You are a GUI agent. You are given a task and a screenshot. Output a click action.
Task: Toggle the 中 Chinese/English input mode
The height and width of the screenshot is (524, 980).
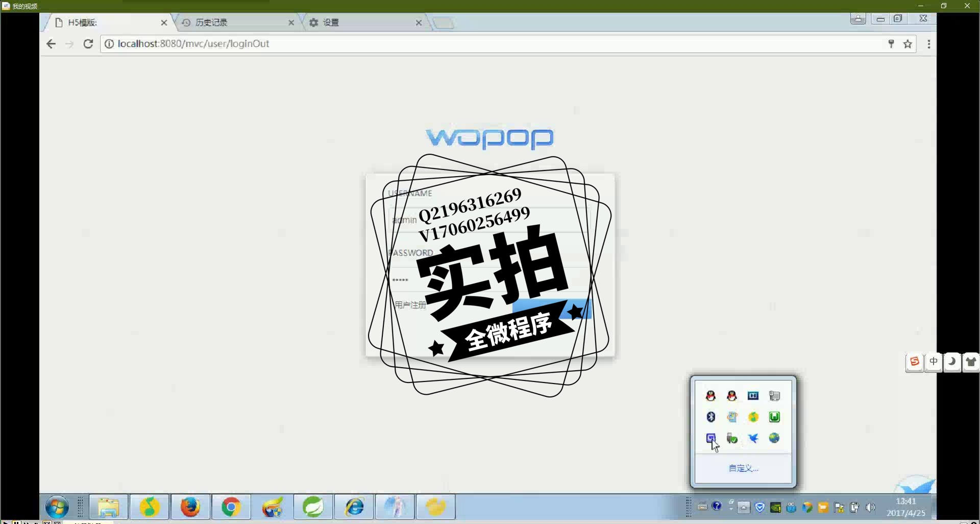(934, 362)
